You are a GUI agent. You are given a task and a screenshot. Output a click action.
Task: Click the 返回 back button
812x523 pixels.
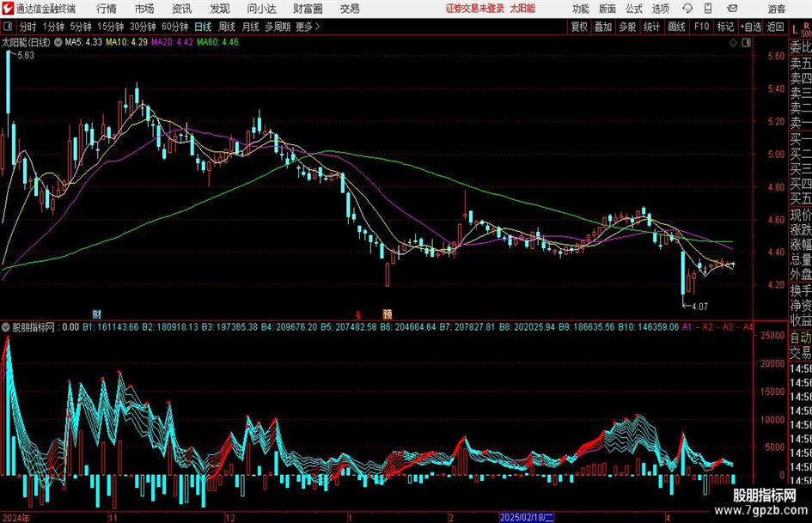tap(775, 27)
